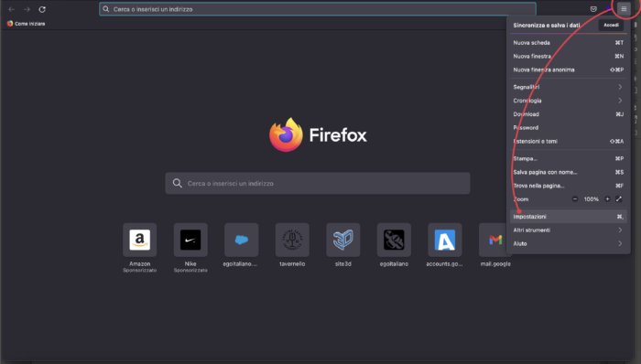
Task: Open the hamburger application menu button
Action: [x=624, y=9]
